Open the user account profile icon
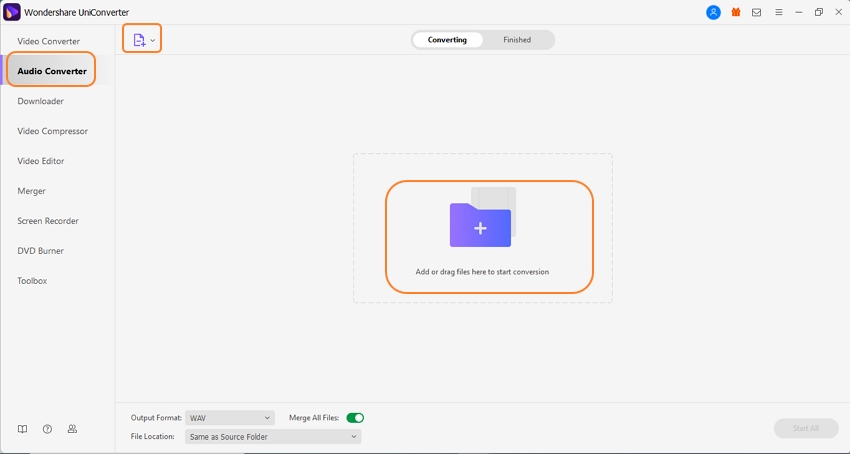Viewport: 850px width, 454px height. click(713, 13)
